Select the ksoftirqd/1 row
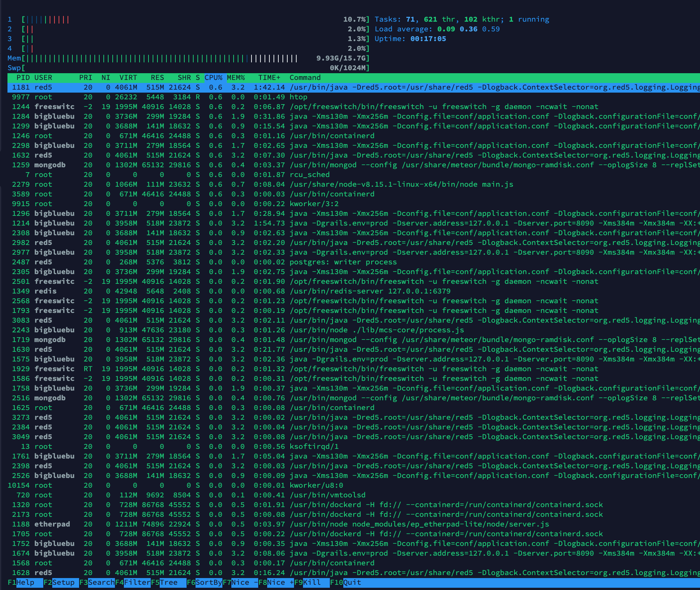This screenshot has width=700, height=590. 354,447
